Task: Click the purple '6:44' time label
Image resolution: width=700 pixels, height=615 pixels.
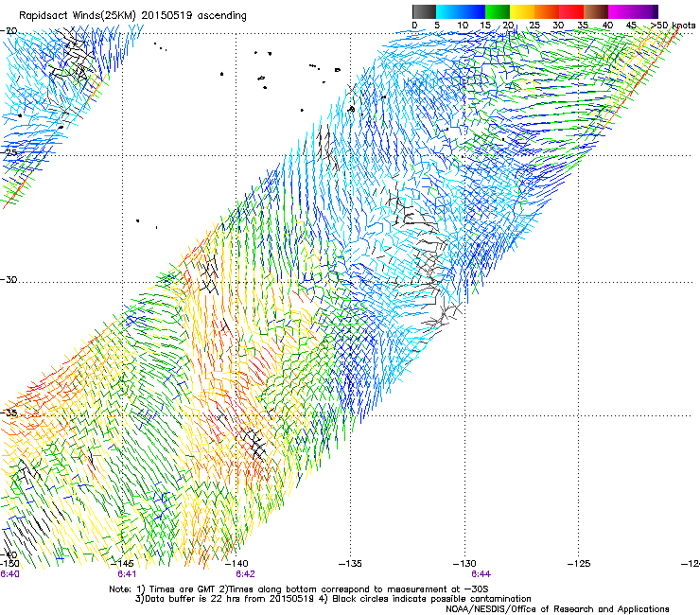Action: pos(481,574)
